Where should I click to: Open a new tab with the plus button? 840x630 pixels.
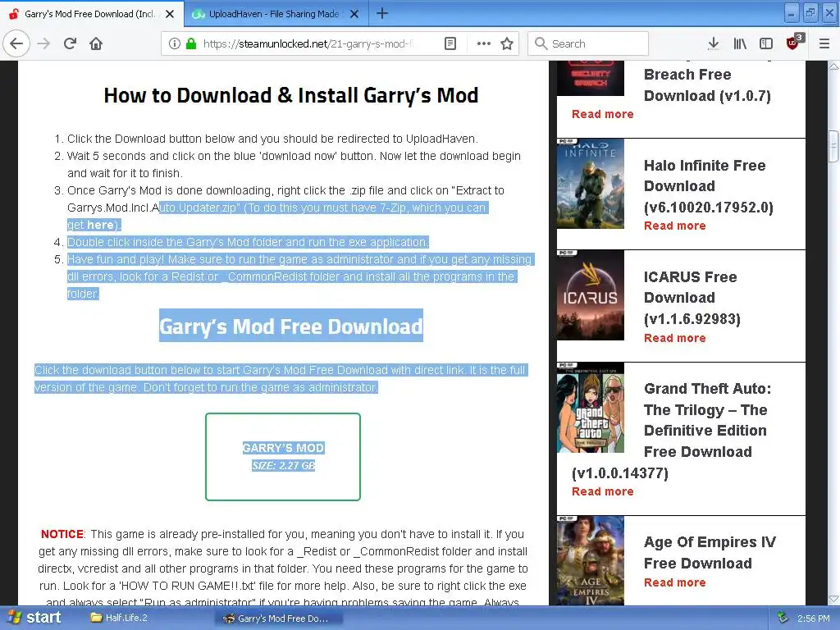click(x=382, y=13)
